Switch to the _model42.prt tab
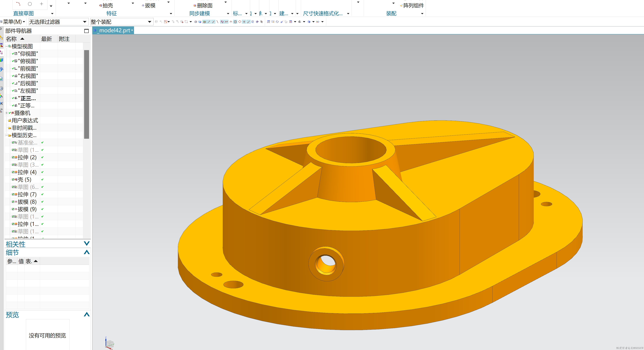This screenshot has height=350, width=644. 113,30
